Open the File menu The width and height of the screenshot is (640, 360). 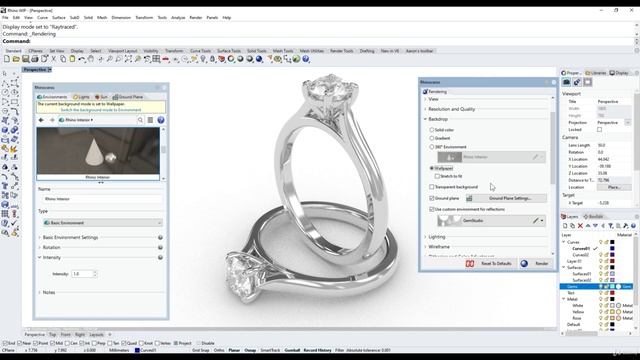[5, 18]
